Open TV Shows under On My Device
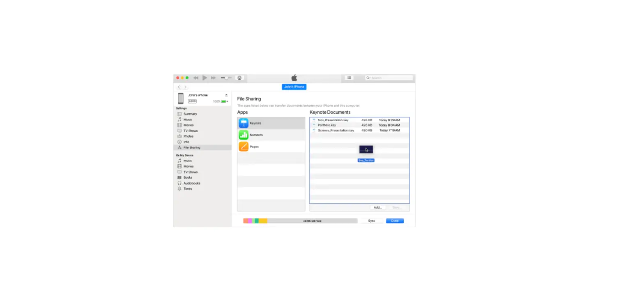Image resolution: width=644 pixels, height=290 pixels. [191, 172]
